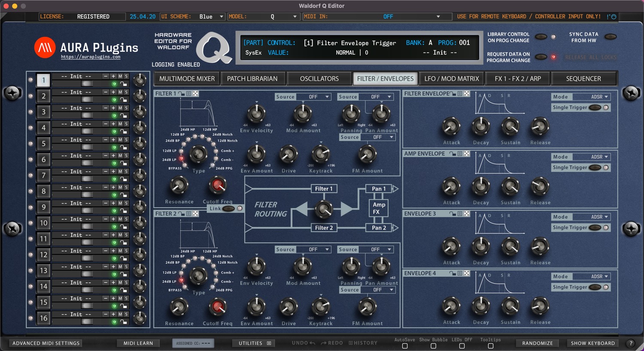This screenshot has width=644, height=351.
Task: Click the lock icon on part 1 row
Action: coord(123,84)
